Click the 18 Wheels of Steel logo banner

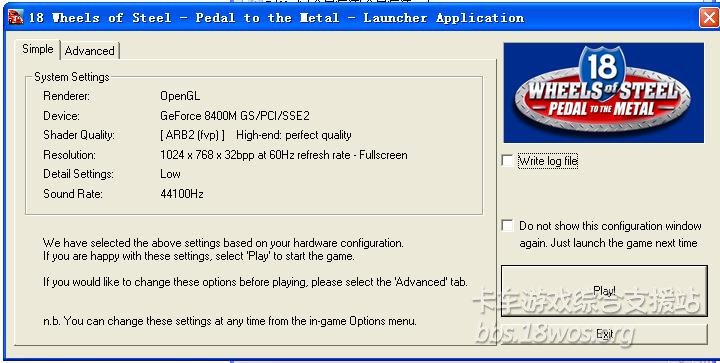point(603,93)
